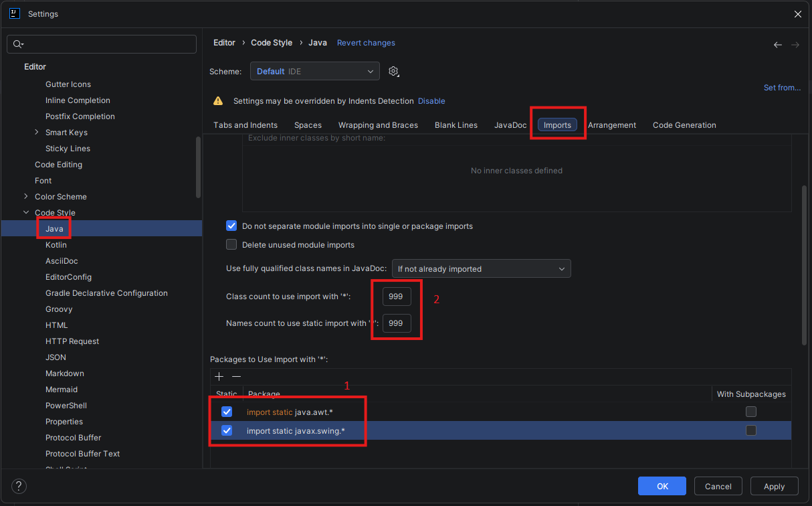The image size is (812, 506).
Task: Open the Wrapping and Braces tab
Action: (x=378, y=125)
